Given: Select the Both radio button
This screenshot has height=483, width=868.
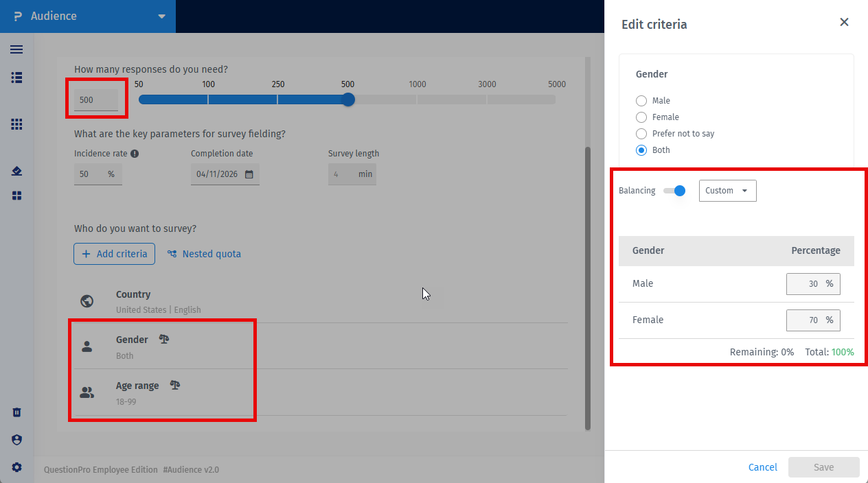Looking at the screenshot, I should point(641,150).
